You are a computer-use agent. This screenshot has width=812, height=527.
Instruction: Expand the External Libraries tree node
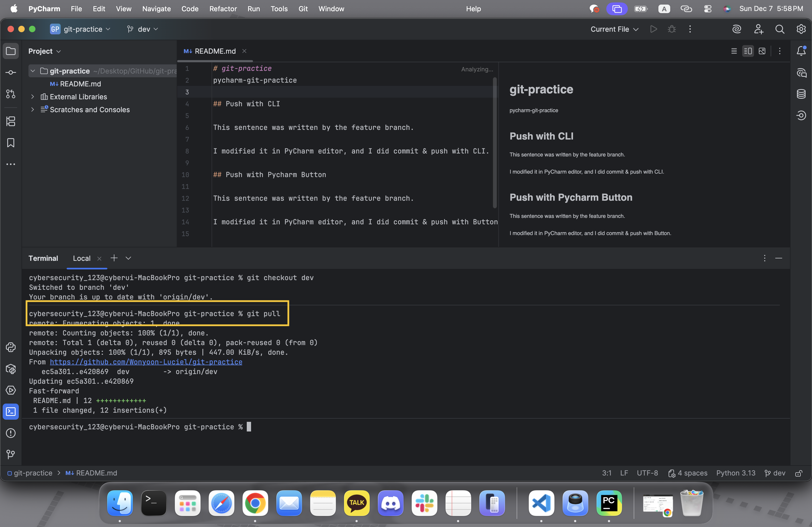coord(32,97)
